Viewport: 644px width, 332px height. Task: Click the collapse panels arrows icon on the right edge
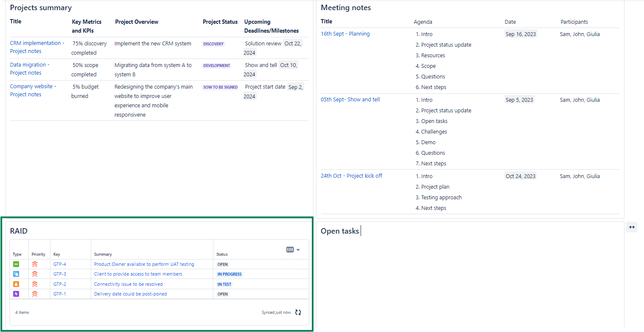[631, 227]
